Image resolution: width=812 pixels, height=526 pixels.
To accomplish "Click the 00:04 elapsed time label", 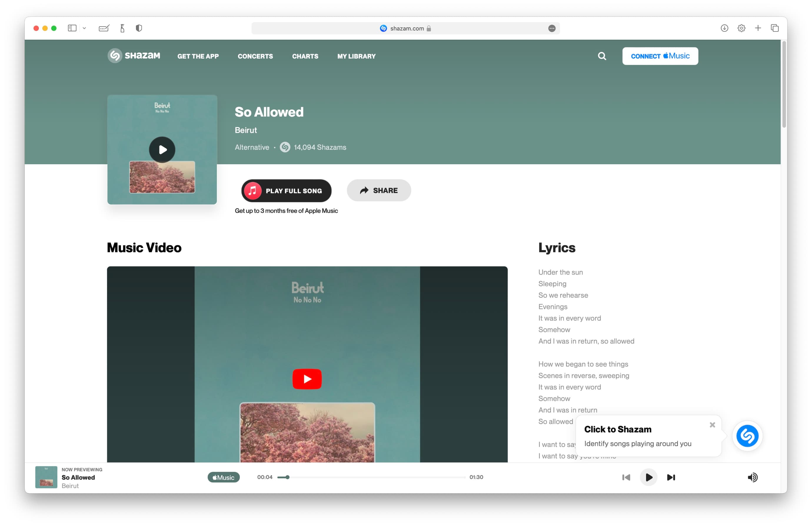I will [265, 477].
